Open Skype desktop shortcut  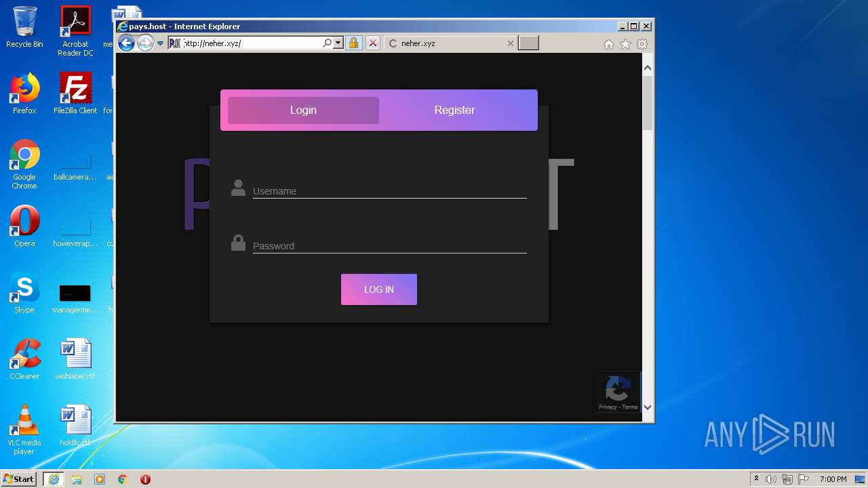click(x=24, y=293)
